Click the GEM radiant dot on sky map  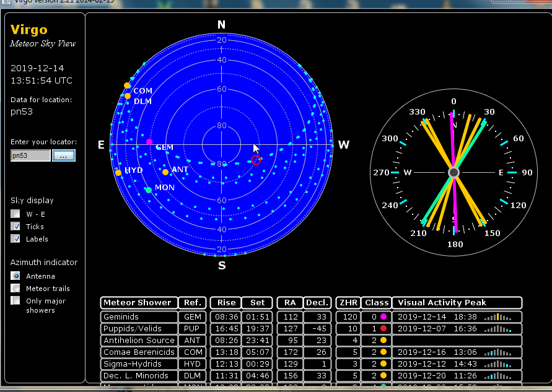(149, 142)
